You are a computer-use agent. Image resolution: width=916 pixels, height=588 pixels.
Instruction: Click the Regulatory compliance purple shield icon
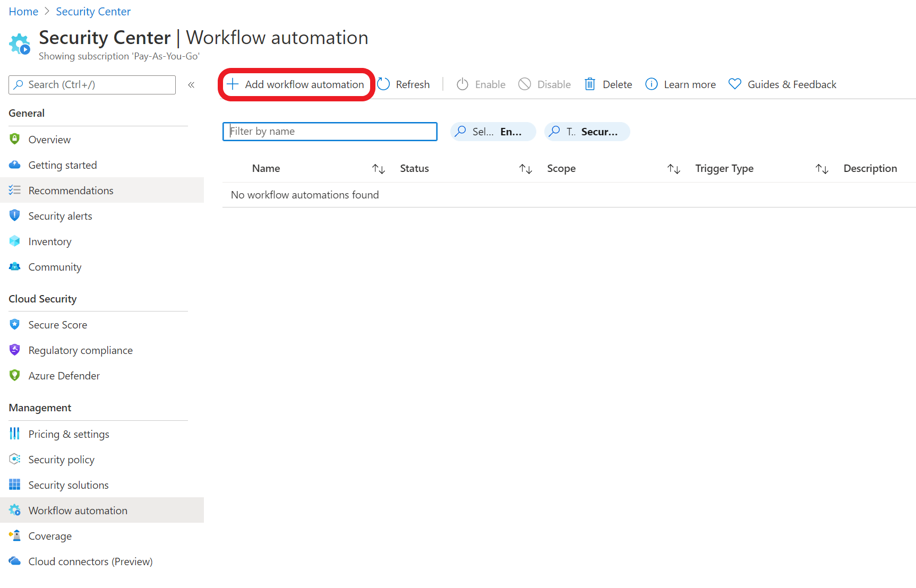click(15, 350)
